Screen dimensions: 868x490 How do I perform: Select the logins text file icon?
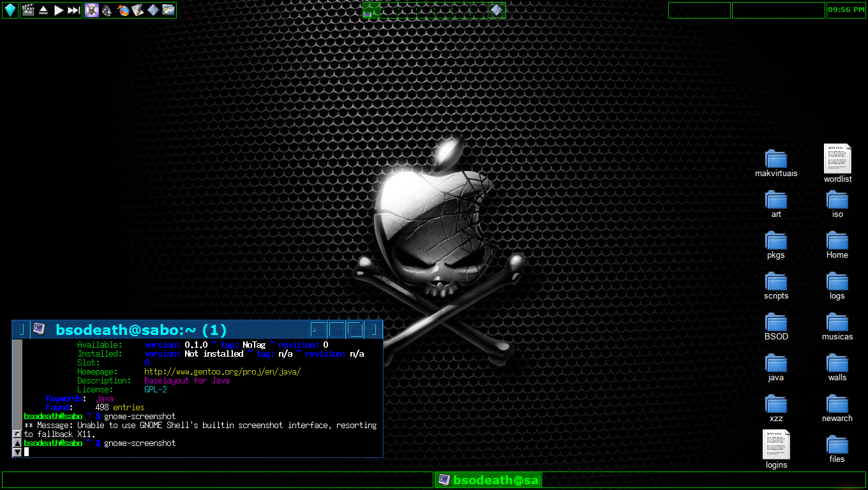click(776, 449)
